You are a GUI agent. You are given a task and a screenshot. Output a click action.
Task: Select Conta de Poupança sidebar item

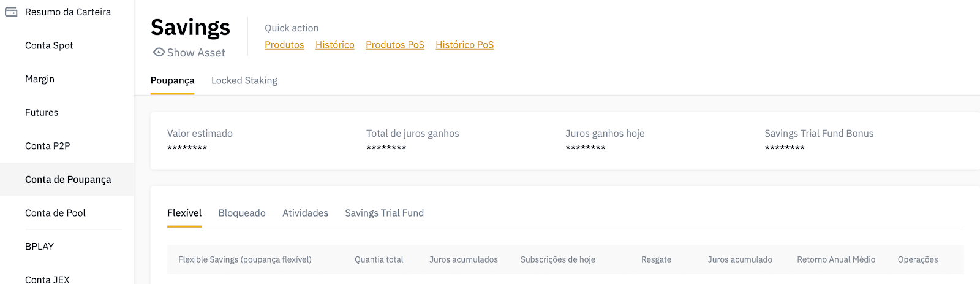67,179
